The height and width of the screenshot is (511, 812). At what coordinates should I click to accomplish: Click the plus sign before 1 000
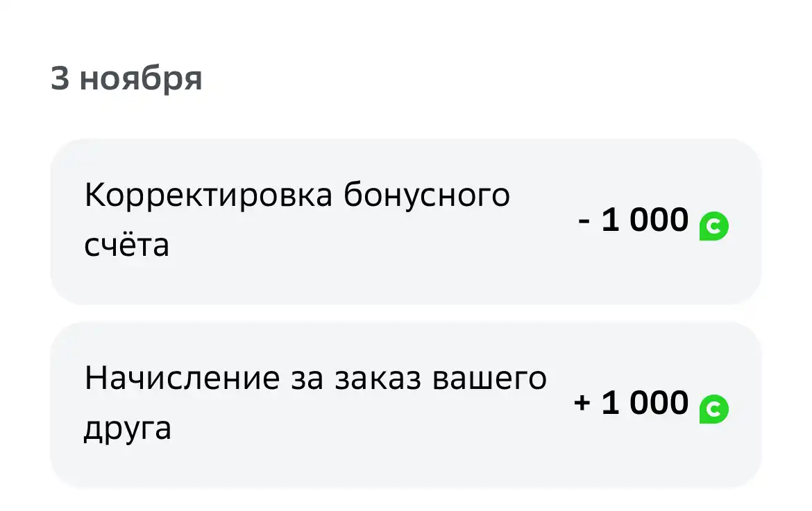pos(582,403)
